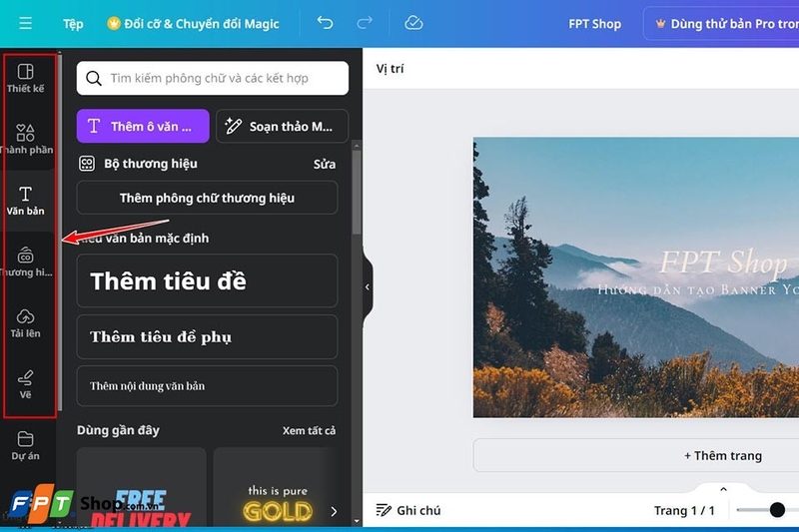Add subheading with Thêm tiêu đề phụ
The width and height of the screenshot is (799, 532).
tap(207, 336)
